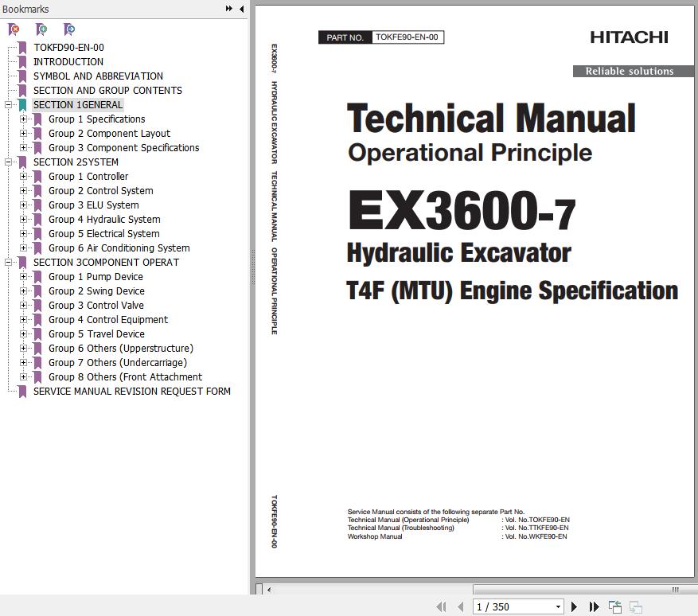Open the TOKFD90-EN-00 bookmark
The height and width of the screenshot is (616, 698).
tap(68, 48)
